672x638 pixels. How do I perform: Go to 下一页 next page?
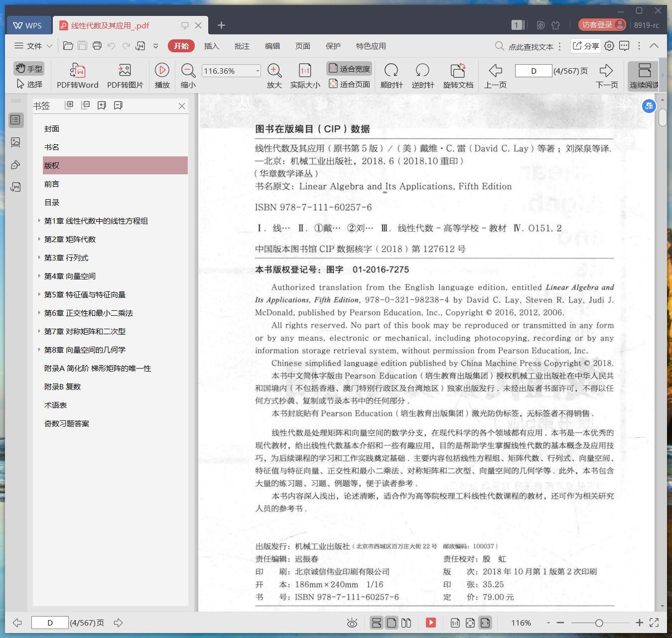click(606, 76)
